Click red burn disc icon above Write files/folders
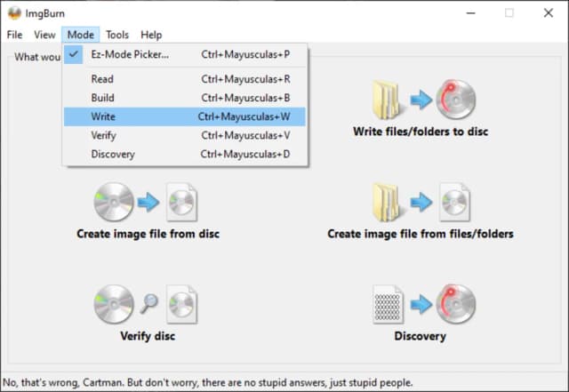Image resolution: width=569 pixels, height=392 pixels. tap(456, 100)
